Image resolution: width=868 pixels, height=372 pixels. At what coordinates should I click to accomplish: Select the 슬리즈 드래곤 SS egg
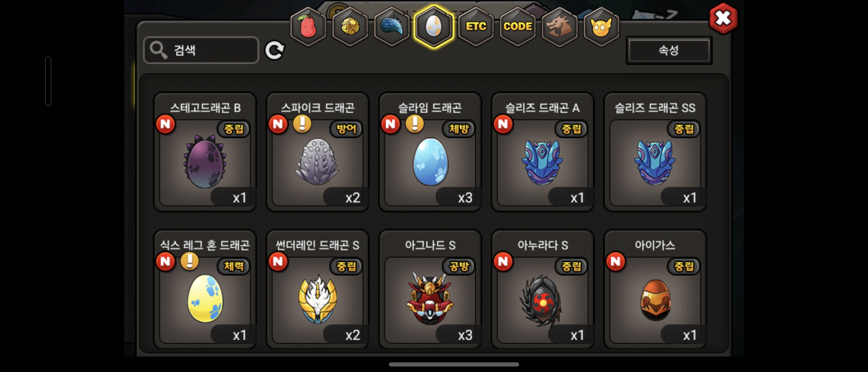tap(655, 152)
